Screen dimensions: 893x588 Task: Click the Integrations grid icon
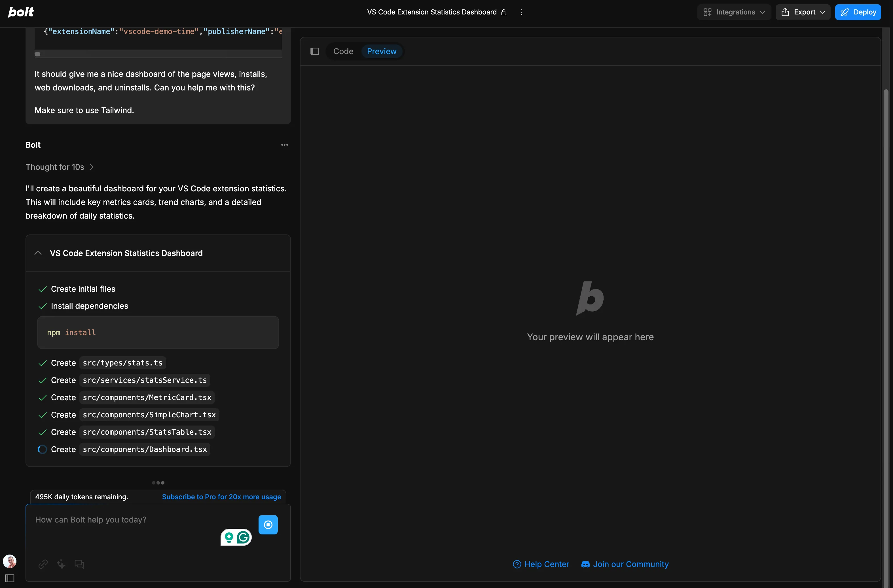pos(707,12)
